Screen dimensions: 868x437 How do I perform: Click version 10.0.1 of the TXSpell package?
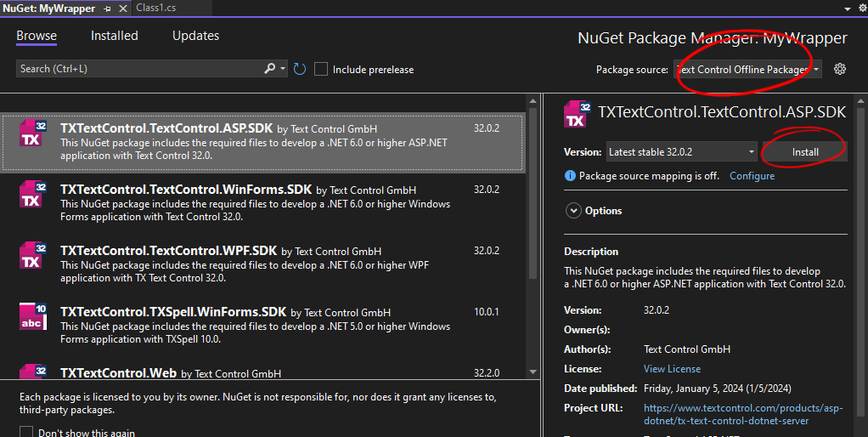[486, 312]
